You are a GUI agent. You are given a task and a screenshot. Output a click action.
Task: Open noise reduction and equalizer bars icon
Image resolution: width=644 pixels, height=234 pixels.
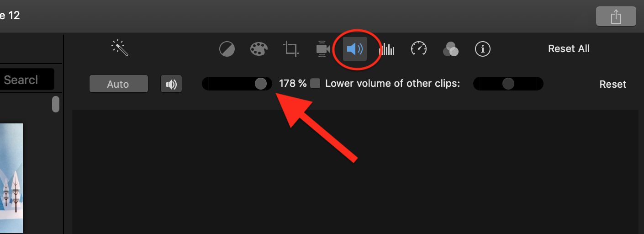[x=387, y=49]
